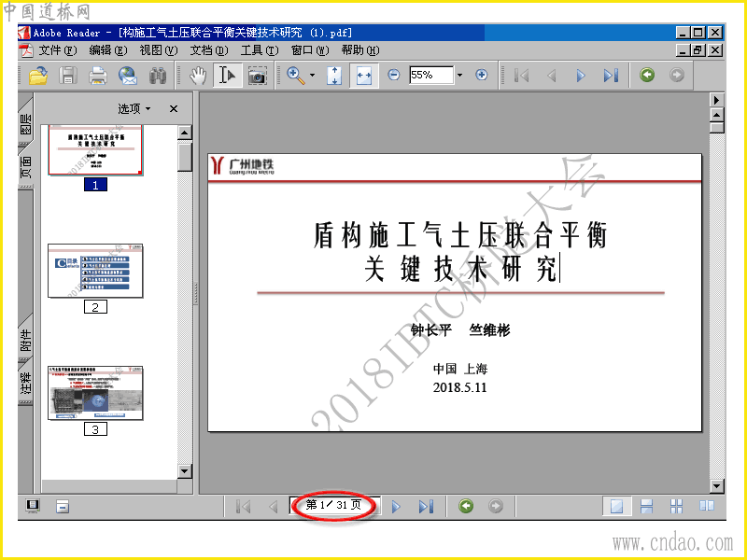This screenshot has width=747, height=560.
Task: Switch to Fit Page view
Action: 334,76
